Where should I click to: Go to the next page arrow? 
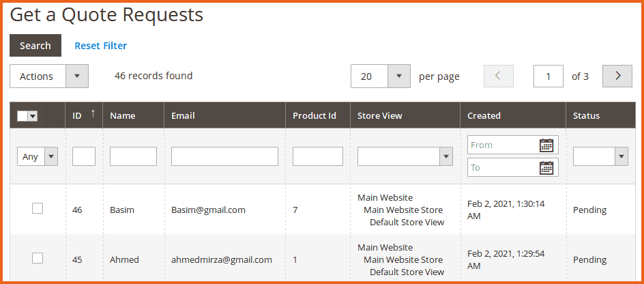click(x=617, y=76)
